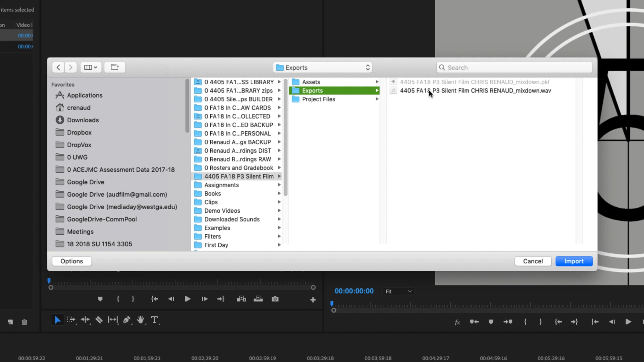
Task: Select the Razor tool
Action: [x=99, y=320]
